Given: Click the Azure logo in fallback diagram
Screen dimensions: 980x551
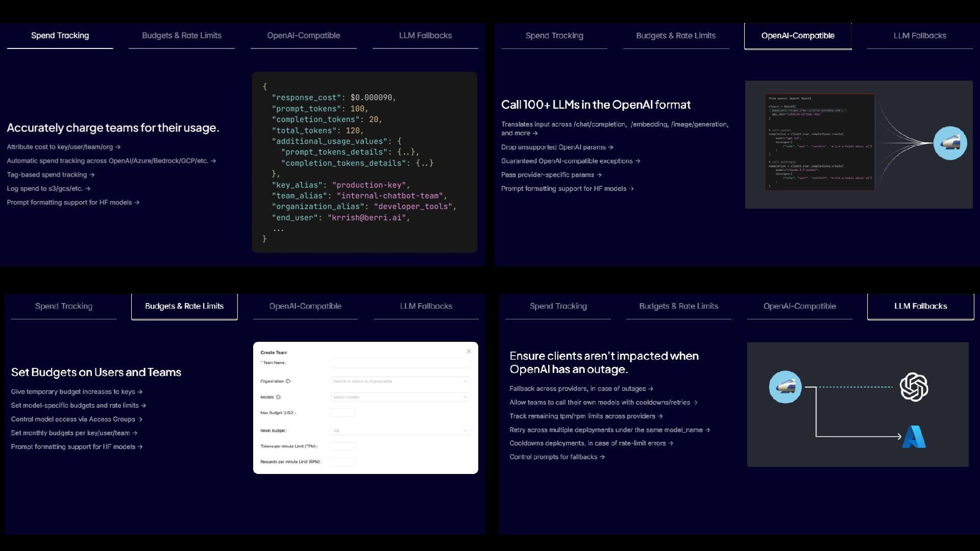Looking at the screenshot, I should click(914, 437).
